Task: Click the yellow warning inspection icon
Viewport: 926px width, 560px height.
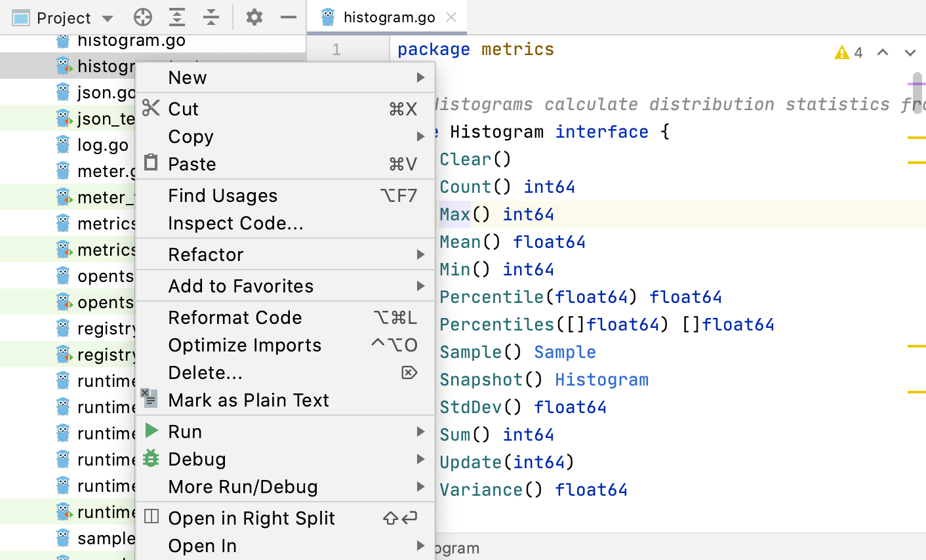Action: [x=842, y=52]
